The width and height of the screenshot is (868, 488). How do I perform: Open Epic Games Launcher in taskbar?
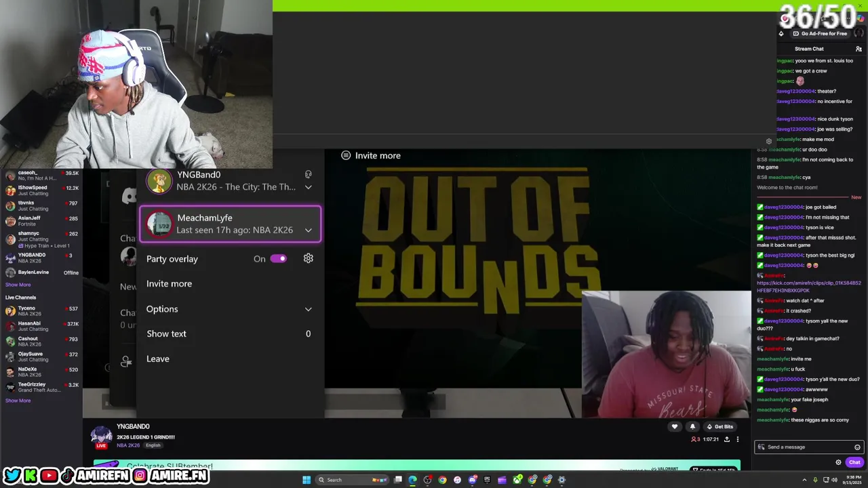coord(488,480)
